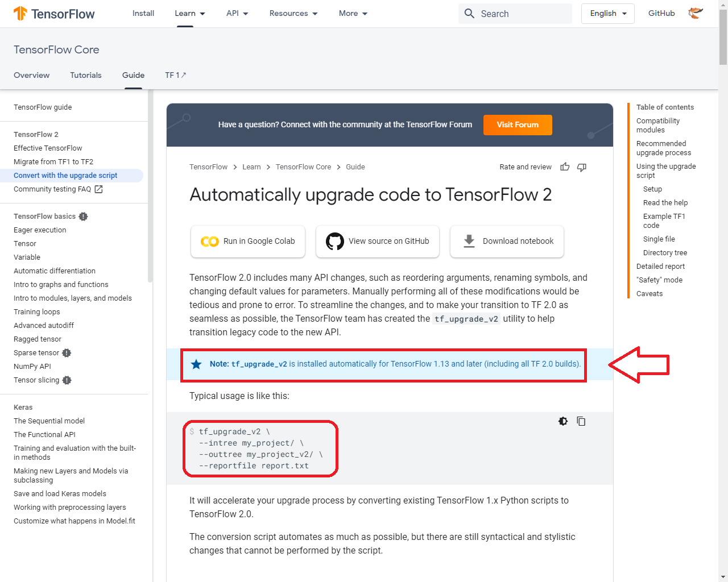Click the thumbs down rating icon

[x=582, y=167]
